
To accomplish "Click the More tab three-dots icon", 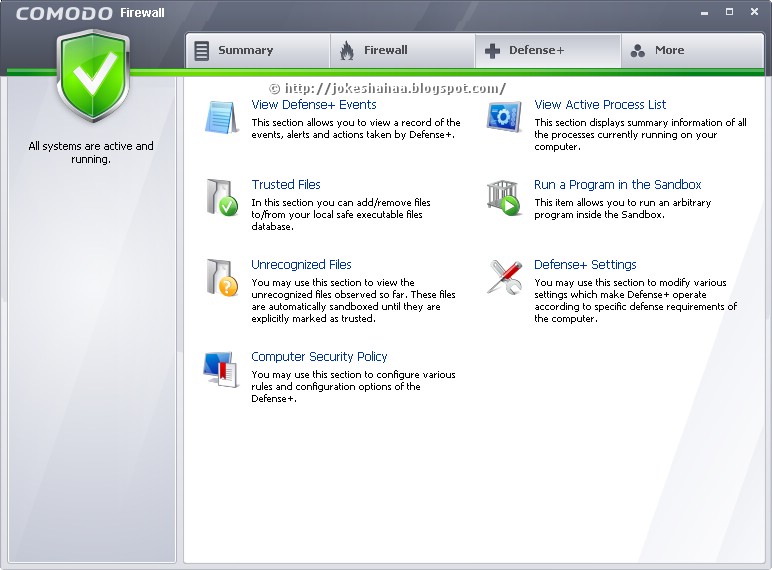I will coord(638,51).
